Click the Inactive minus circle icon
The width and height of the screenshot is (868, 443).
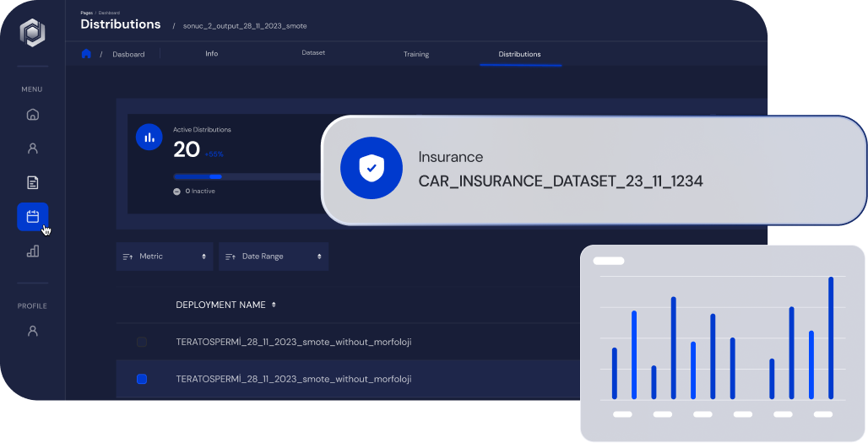point(176,192)
